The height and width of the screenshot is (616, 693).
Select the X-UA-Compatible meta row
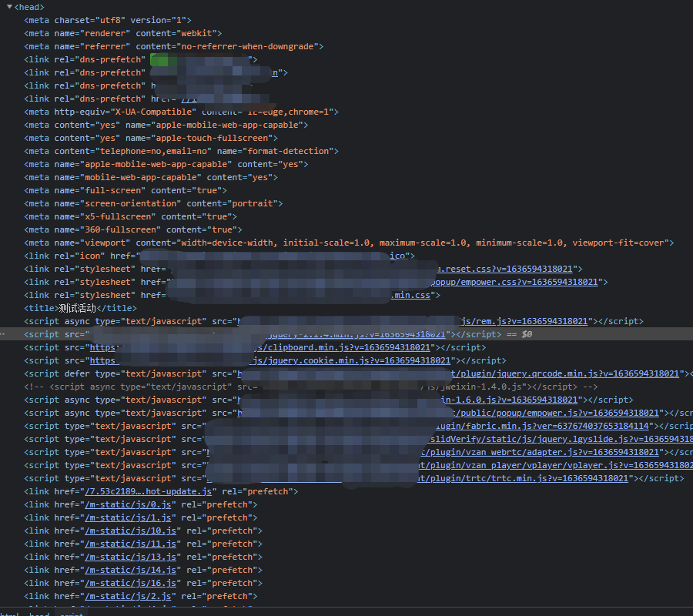click(181, 112)
